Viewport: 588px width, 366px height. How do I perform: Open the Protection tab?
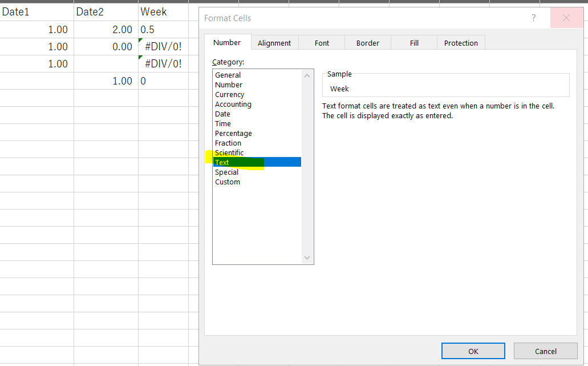[x=460, y=42]
